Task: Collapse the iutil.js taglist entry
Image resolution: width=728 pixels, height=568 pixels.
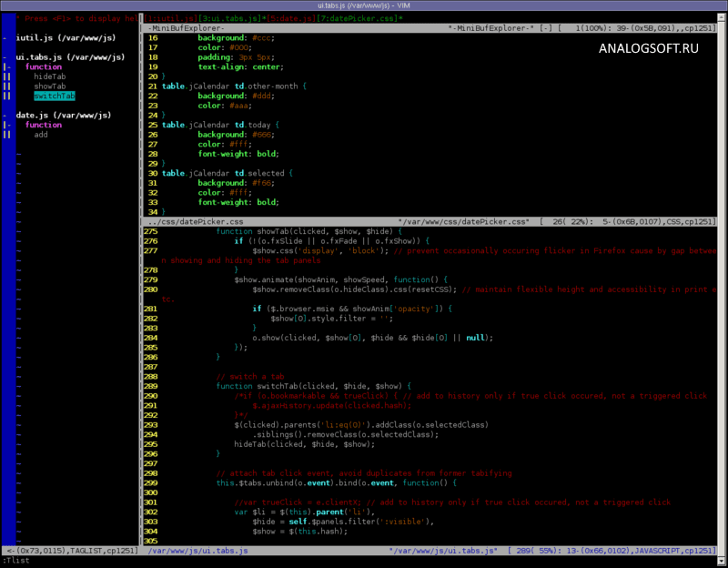Action: [x=5, y=39]
